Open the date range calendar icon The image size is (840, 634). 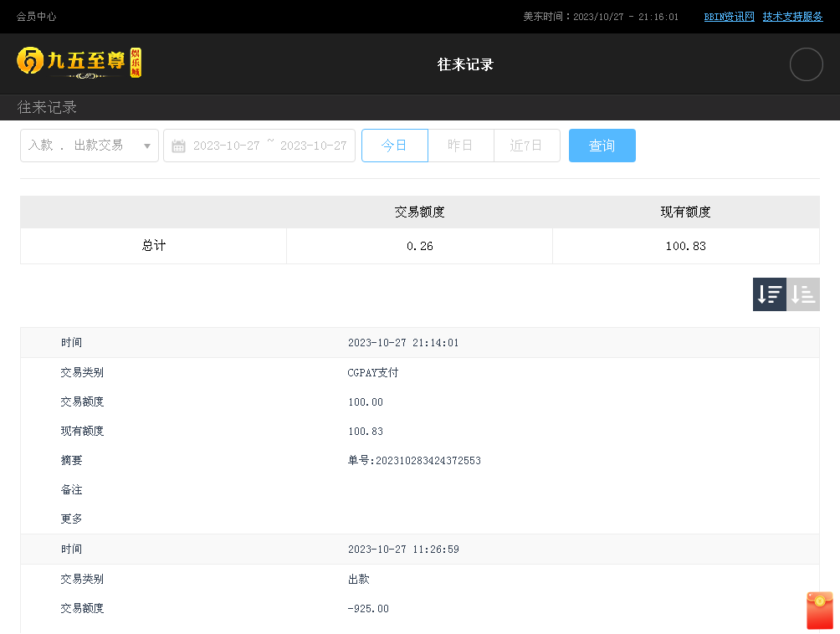click(178, 146)
